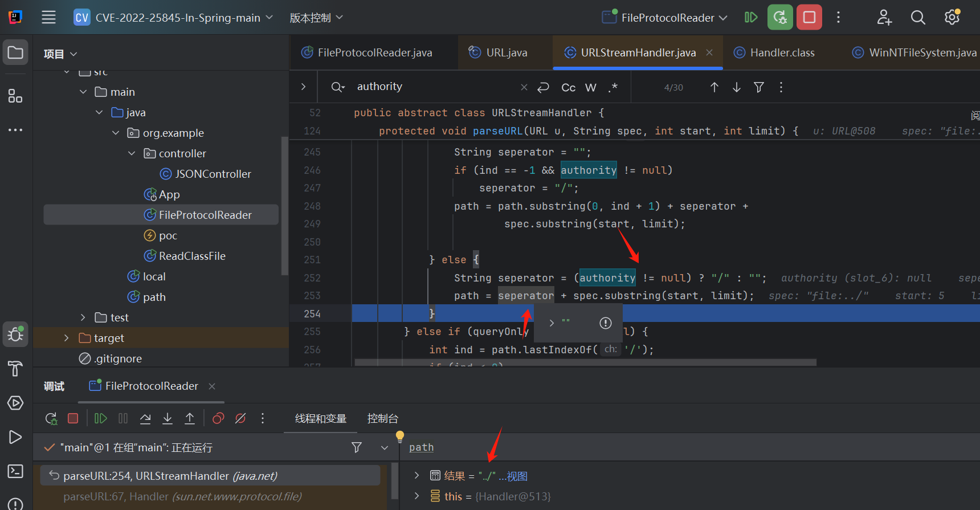This screenshot has width=980, height=510.
Task: Open search bar more options
Action: pyautogui.click(x=781, y=87)
